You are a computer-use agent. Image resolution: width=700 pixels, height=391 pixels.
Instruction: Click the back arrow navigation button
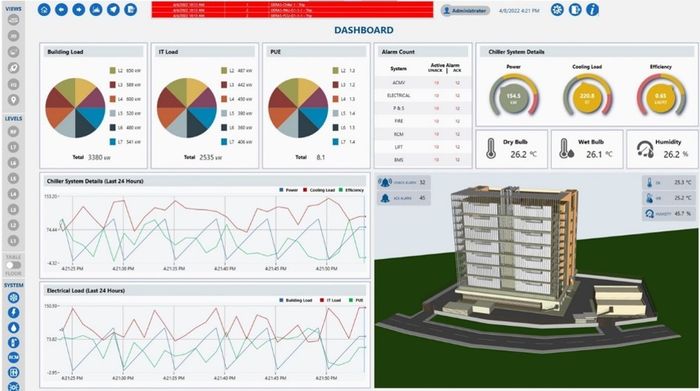(61, 9)
